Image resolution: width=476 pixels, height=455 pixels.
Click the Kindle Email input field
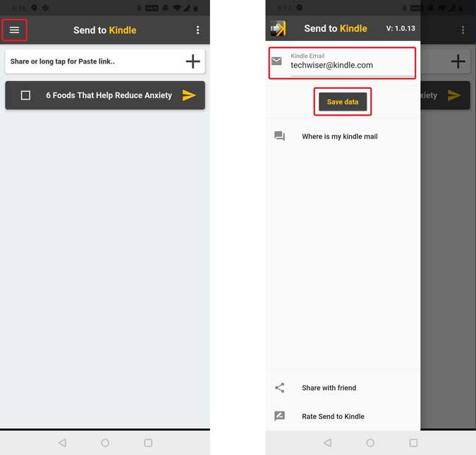point(350,65)
